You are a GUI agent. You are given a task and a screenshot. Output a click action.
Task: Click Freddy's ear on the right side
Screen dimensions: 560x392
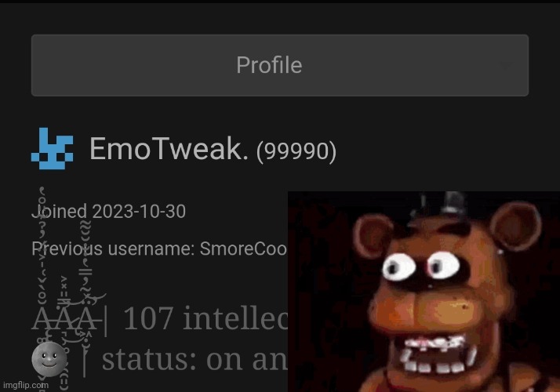(x=515, y=225)
